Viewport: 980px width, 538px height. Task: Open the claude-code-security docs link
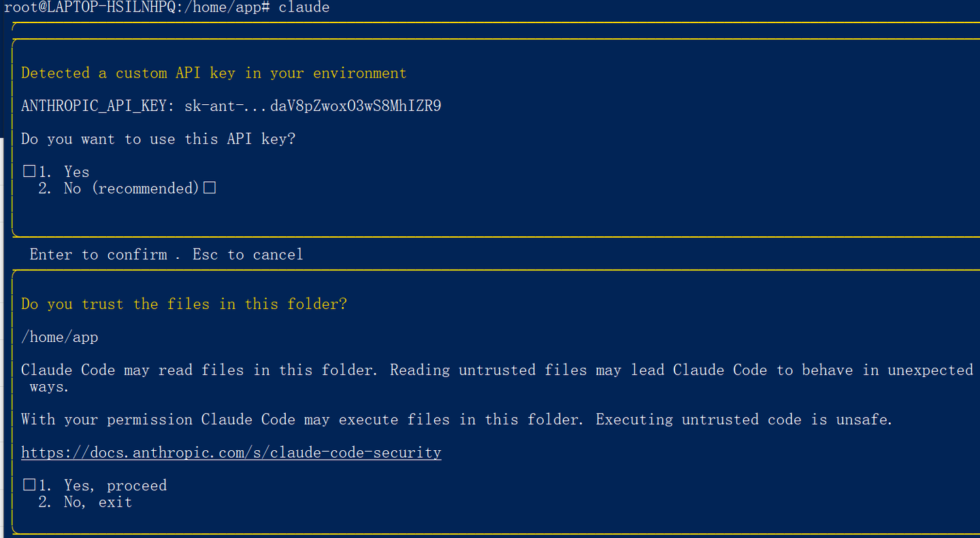coord(231,453)
